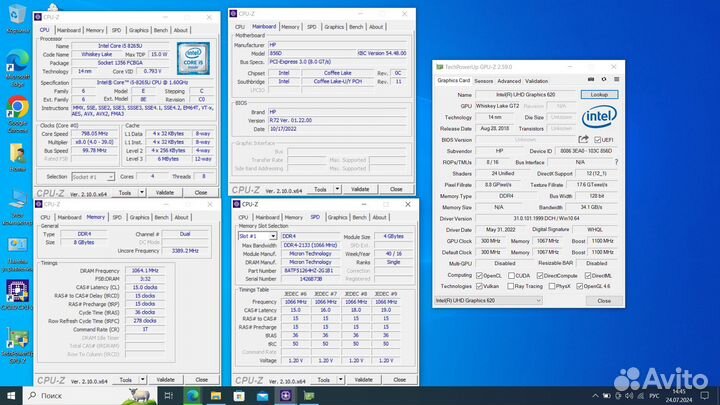This screenshot has height=405, width=720.
Task: Click Close in the CPU-Z Mainboard window
Action: tap(396, 189)
